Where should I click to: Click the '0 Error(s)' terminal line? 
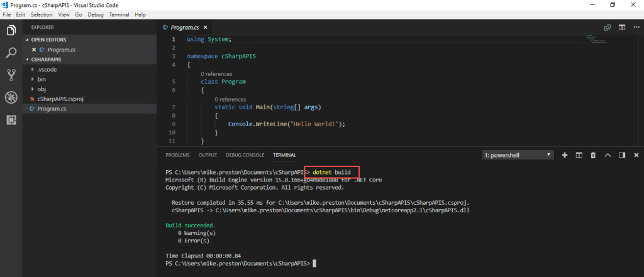[x=194, y=241]
